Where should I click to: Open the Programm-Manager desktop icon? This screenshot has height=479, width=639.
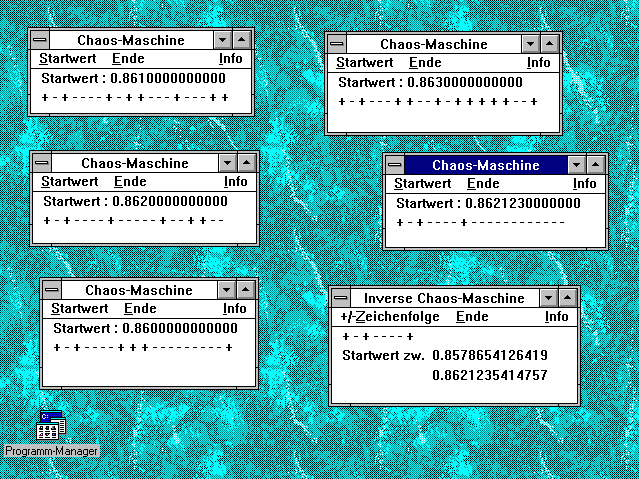tap(49, 427)
